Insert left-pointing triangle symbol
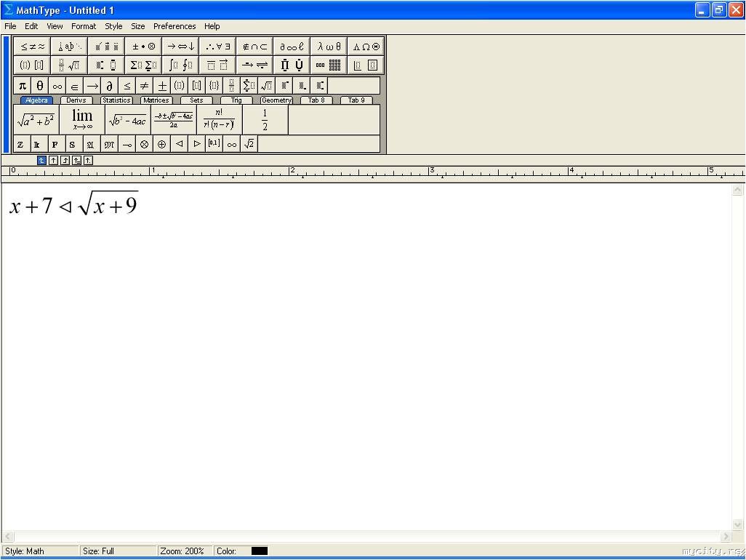Screen dimensions: 746x560 (x=180, y=144)
